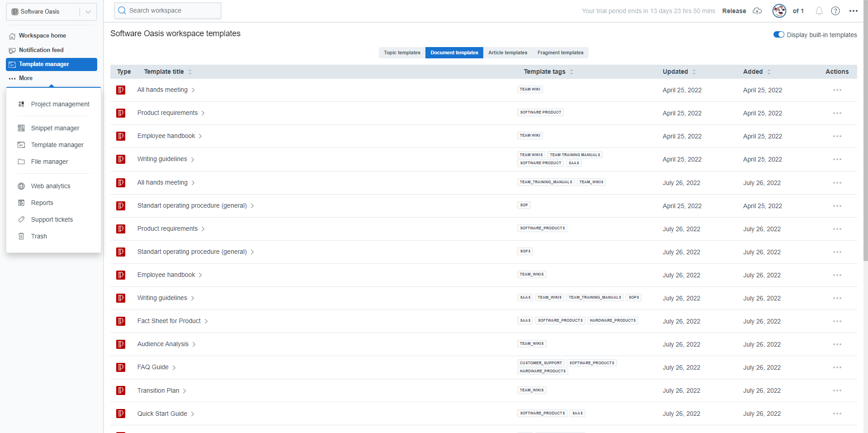Screen dimensions: 868x433
Task: Click the cloud upload icon beside Release
Action: point(757,11)
